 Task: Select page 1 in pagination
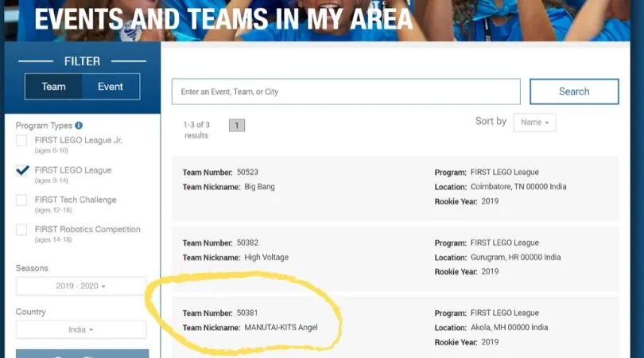click(237, 125)
